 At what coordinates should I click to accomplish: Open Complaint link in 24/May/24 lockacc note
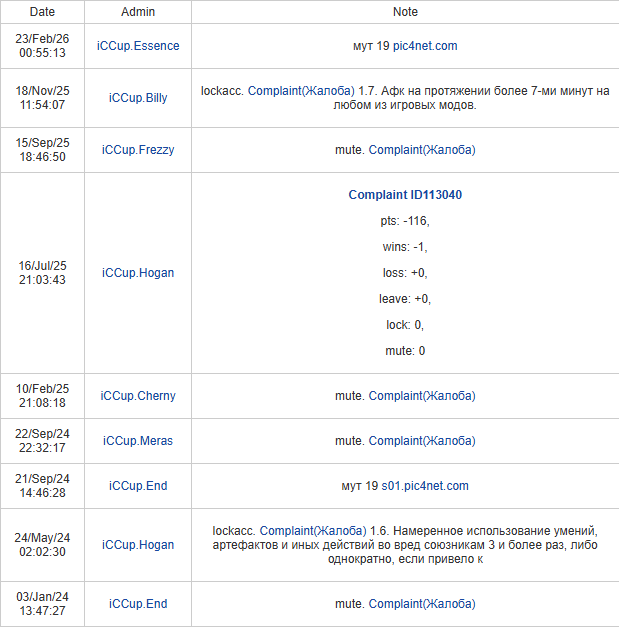(319, 530)
